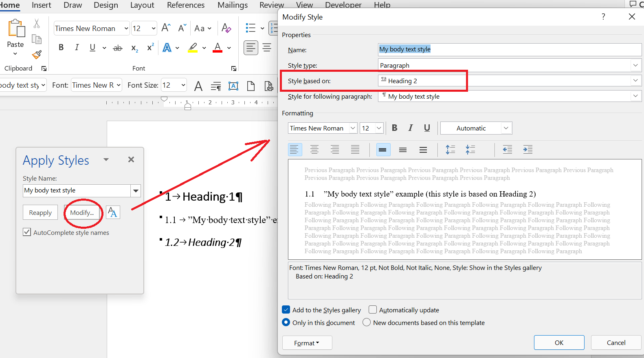Increase indent in Modify Style dialog
Image resolution: width=644 pixels, height=358 pixels.
click(x=528, y=150)
